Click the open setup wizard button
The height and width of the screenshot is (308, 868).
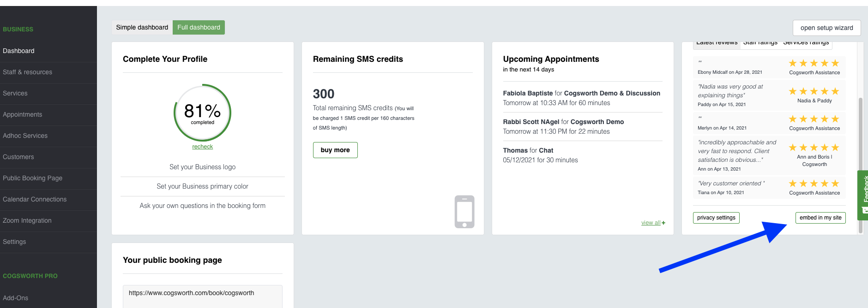click(x=827, y=28)
